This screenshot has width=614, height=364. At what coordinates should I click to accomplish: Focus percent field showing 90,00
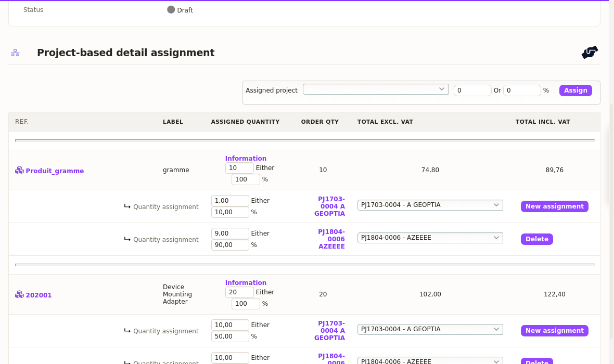pyautogui.click(x=230, y=245)
